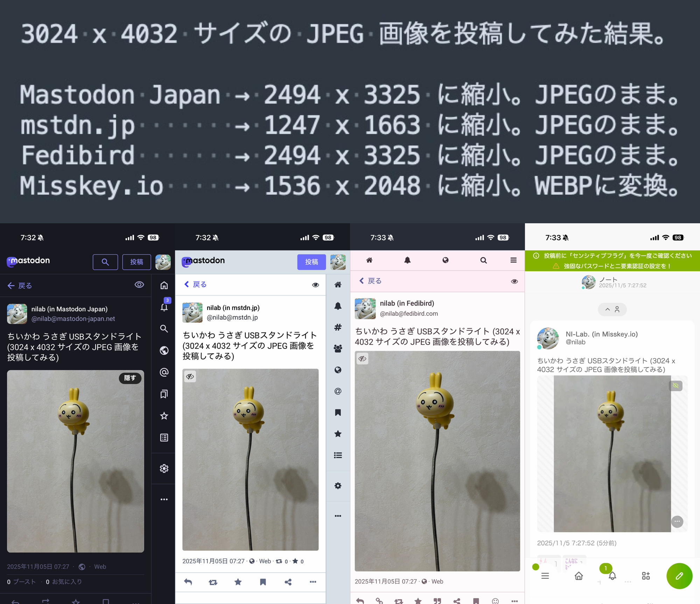Collapse the Misskey note with the chevron-up icon
Screen dimensions: 700x604
[608, 309]
